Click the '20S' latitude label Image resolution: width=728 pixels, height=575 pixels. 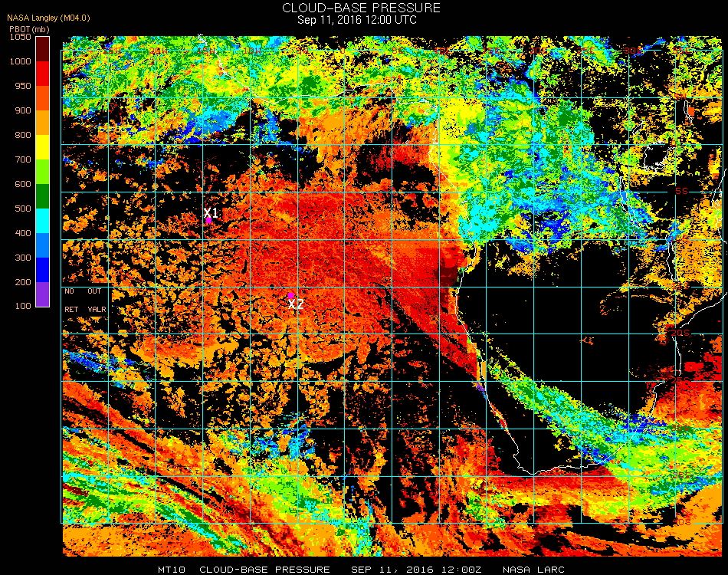[x=680, y=333]
